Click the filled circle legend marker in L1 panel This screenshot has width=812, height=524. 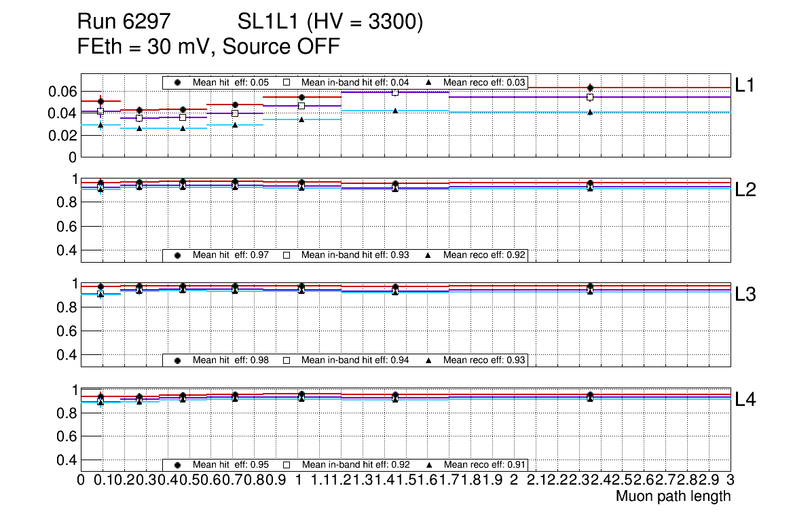[x=177, y=82]
